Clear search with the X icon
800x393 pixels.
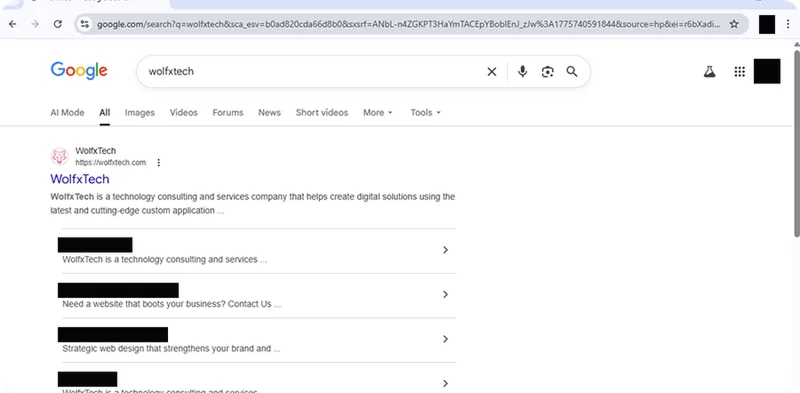pos(492,72)
